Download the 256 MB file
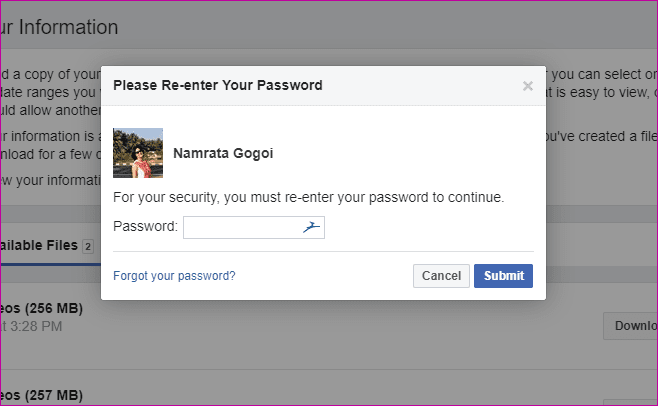The image size is (658, 406). tap(630, 326)
